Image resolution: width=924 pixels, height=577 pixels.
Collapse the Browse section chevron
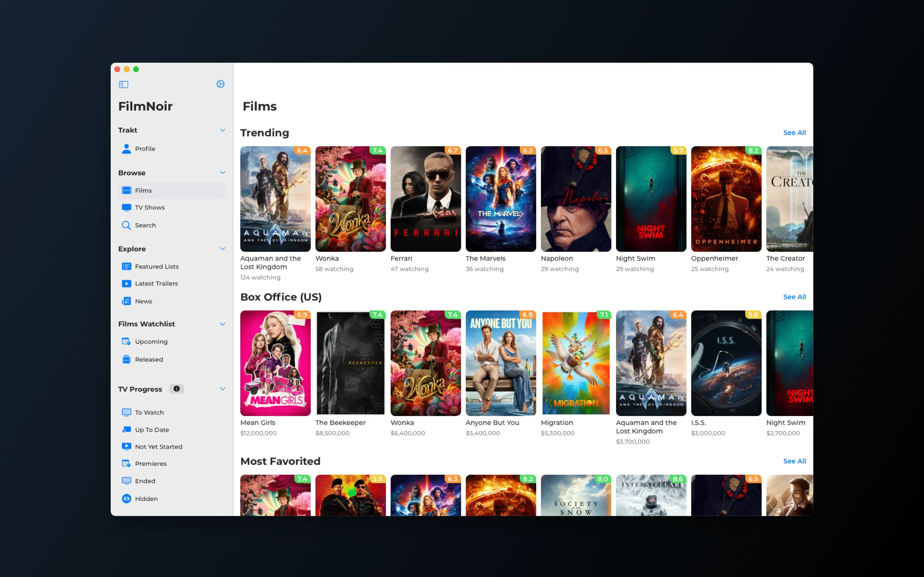click(223, 172)
